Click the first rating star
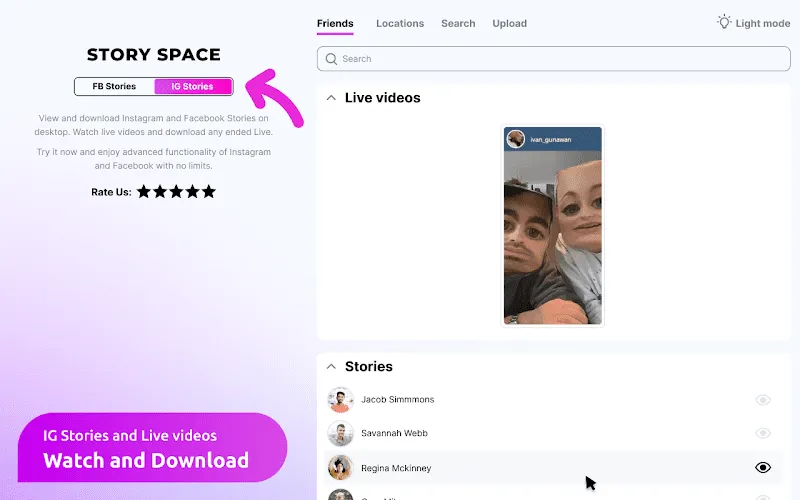800x500 pixels. click(144, 191)
